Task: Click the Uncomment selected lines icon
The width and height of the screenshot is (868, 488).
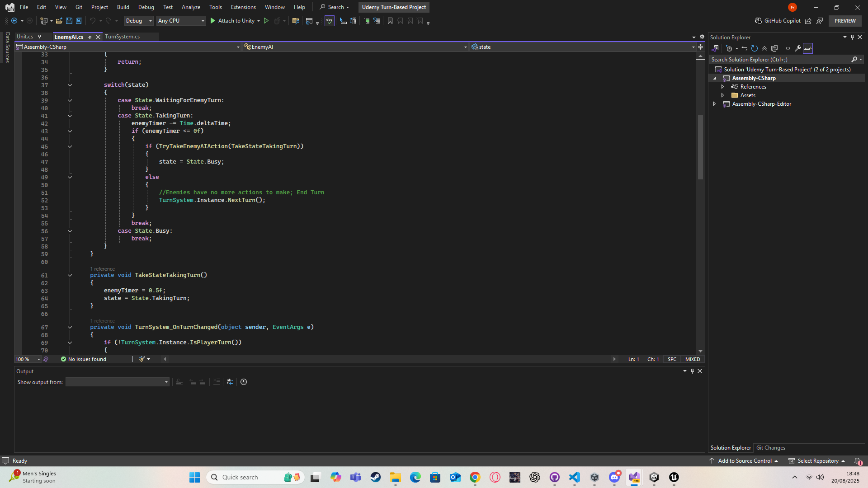Action: pyautogui.click(x=376, y=21)
